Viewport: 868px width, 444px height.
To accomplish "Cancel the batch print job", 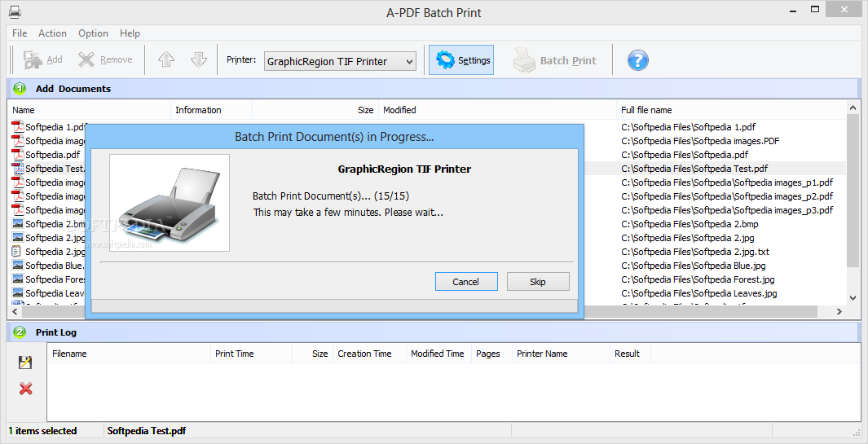I will point(466,281).
